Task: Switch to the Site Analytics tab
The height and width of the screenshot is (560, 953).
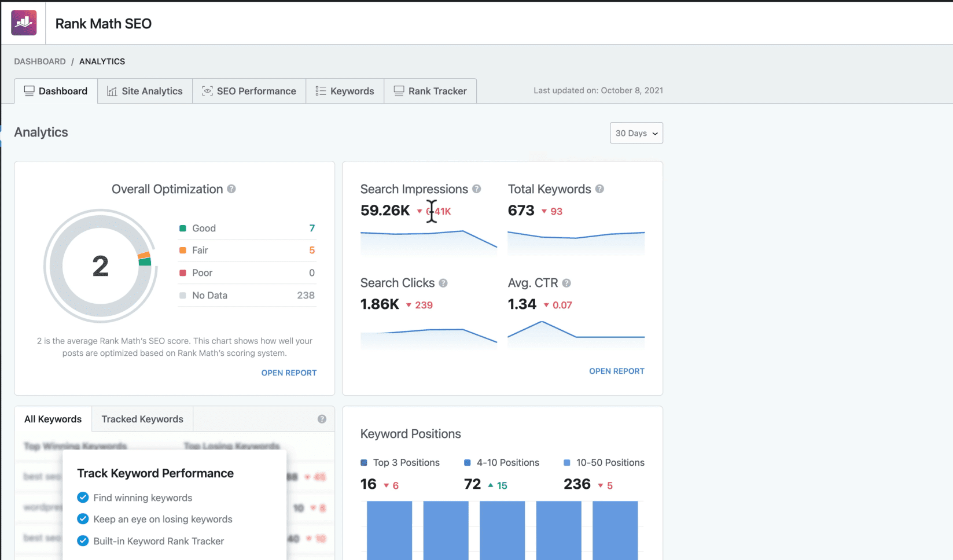Action: (x=145, y=91)
